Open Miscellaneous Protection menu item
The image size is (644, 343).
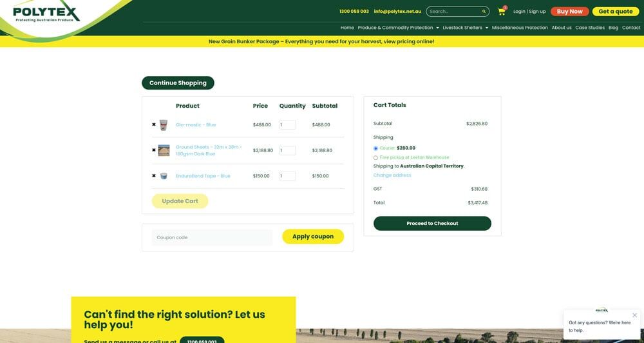520,28
